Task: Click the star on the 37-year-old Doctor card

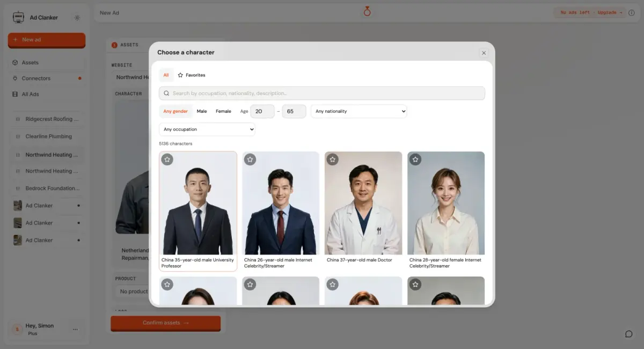Action: click(x=333, y=159)
